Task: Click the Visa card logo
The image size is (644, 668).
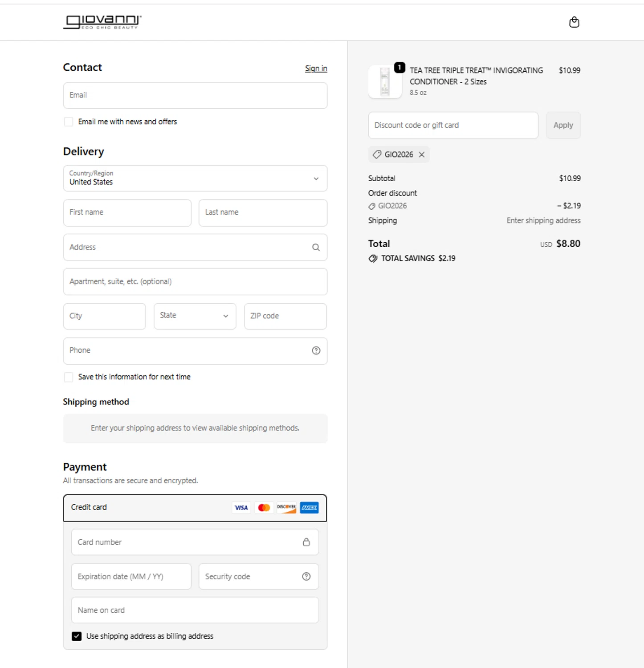Action: 241,508
